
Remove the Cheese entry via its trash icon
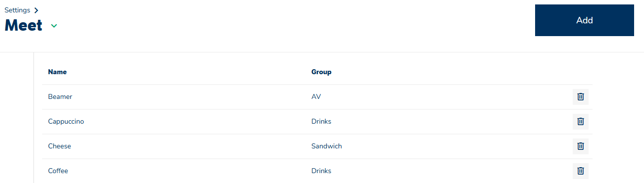point(581,146)
